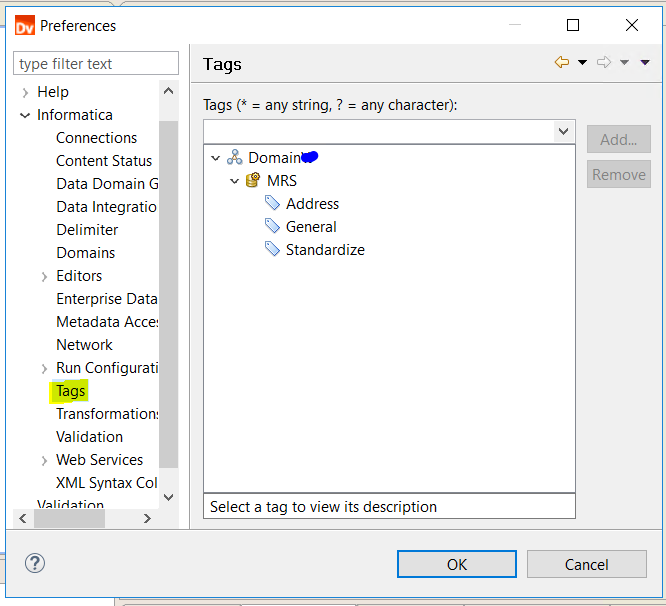Click the Add... button

619,139
